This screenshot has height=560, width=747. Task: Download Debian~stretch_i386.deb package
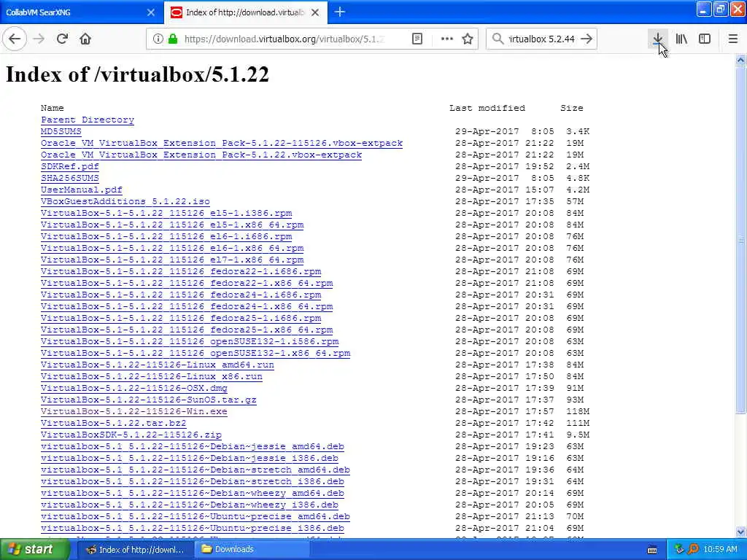[x=193, y=481]
